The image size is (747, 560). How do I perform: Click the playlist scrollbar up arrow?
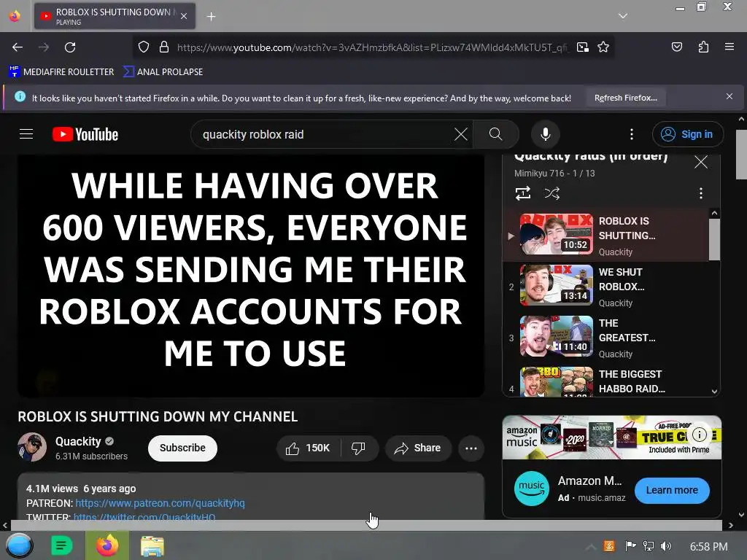pyautogui.click(x=714, y=214)
